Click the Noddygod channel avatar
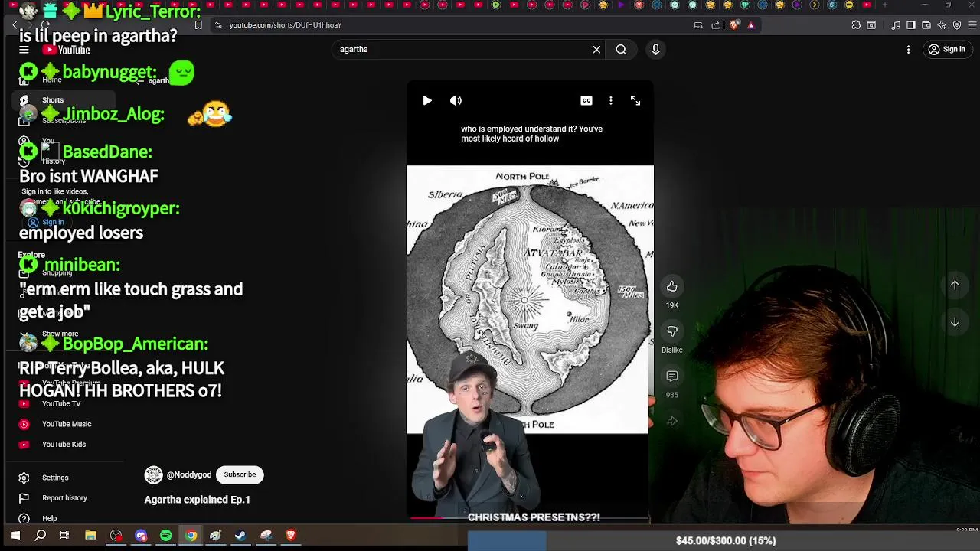 point(153,474)
